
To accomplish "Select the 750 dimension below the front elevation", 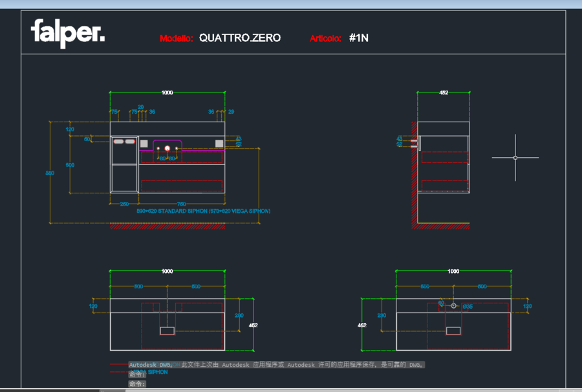I will [182, 204].
